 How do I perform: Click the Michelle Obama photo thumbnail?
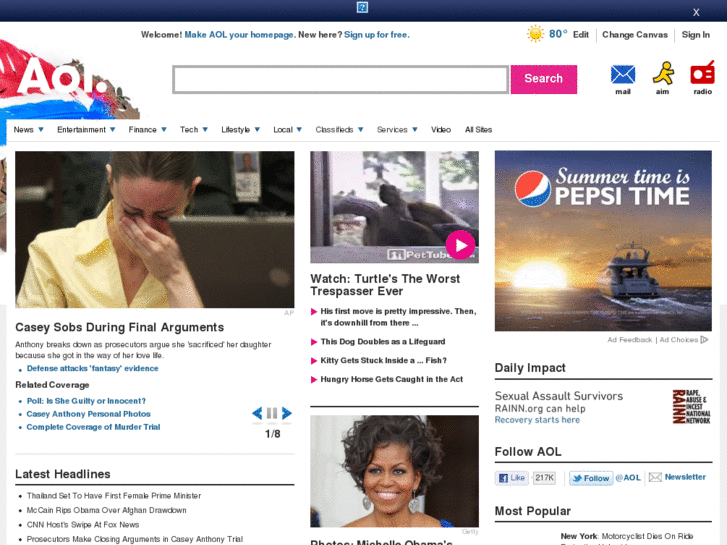tap(395, 471)
